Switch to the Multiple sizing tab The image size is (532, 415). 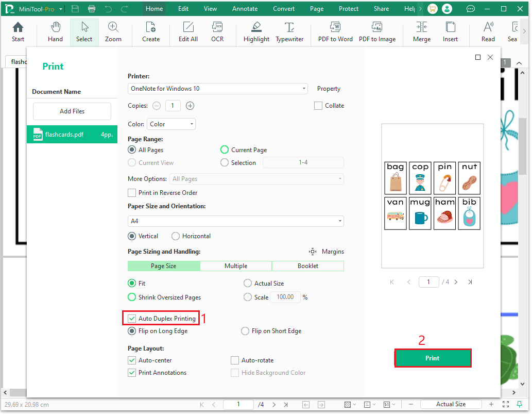point(236,266)
